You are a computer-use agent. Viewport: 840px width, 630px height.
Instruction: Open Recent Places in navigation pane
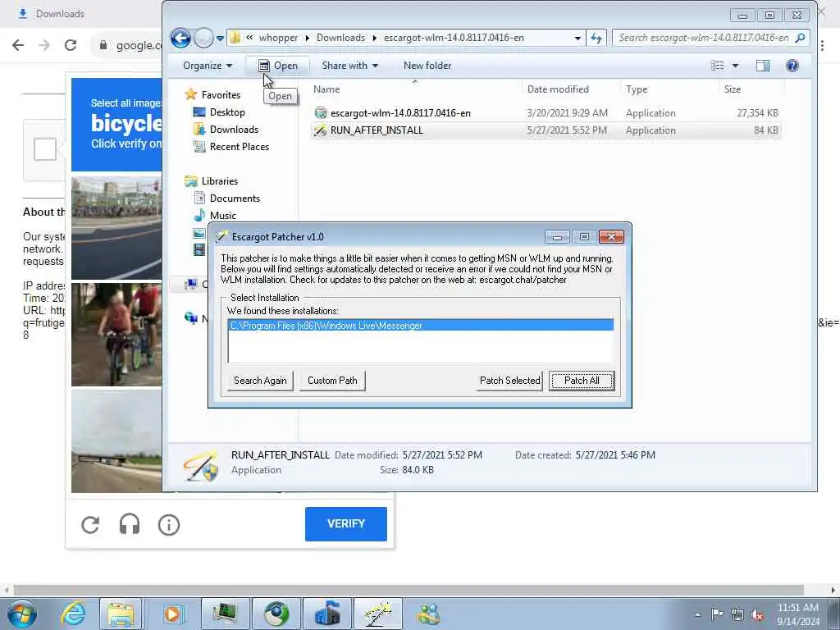[x=239, y=146]
